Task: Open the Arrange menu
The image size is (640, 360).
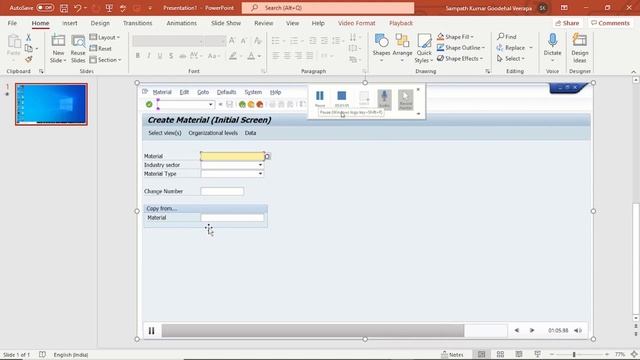Action: (402, 49)
